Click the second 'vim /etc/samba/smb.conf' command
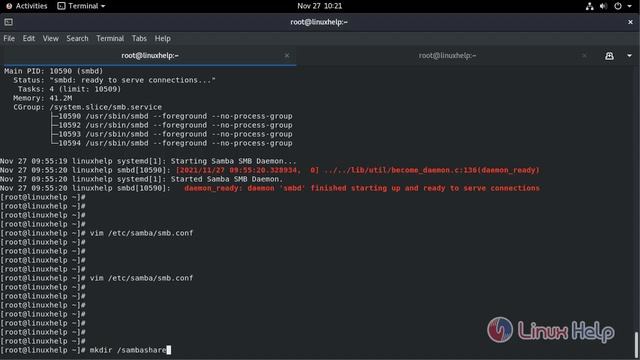Image resolution: width=640 pixels, height=360 pixels. tap(141, 278)
